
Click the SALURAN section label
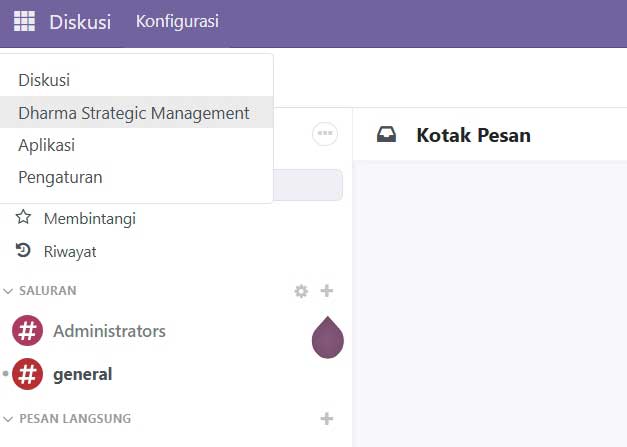pyautogui.click(x=48, y=291)
